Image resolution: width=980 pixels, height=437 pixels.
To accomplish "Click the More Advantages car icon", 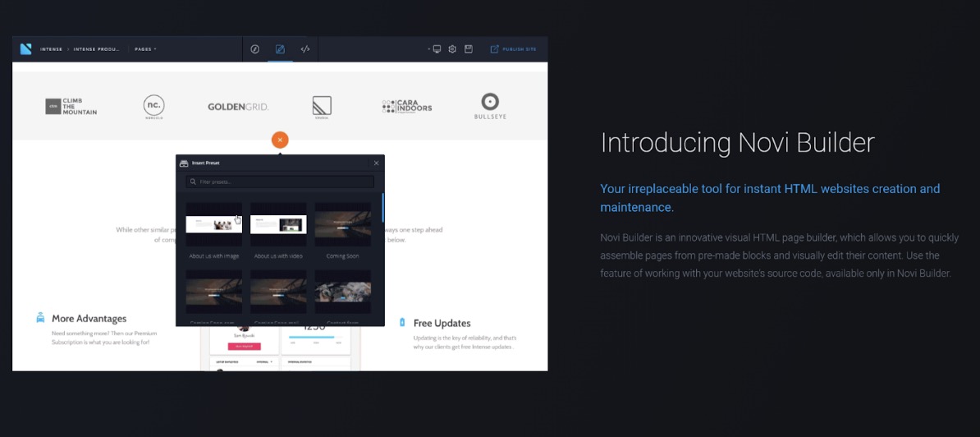I will [x=40, y=318].
